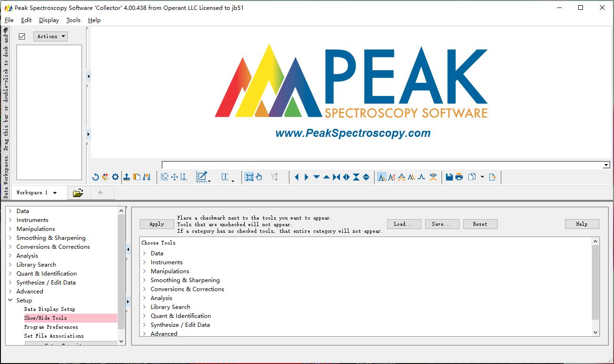Viewport: 614px width, 364px height.
Task: Expand Instruments in Choose Tools list
Action: pyautogui.click(x=145, y=262)
